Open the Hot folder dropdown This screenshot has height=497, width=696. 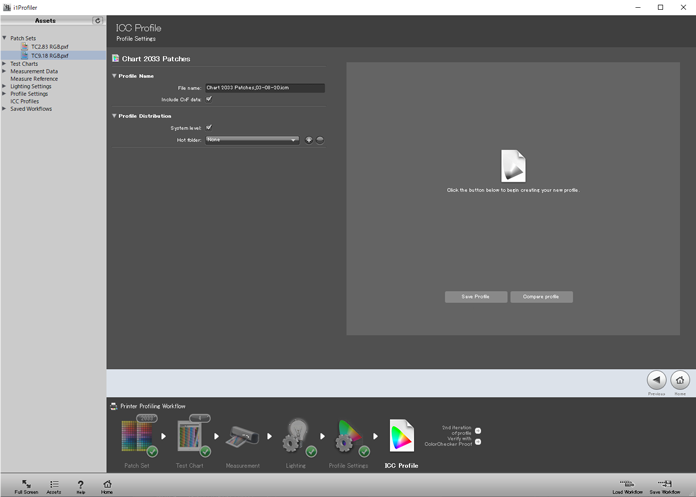coord(252,140)
